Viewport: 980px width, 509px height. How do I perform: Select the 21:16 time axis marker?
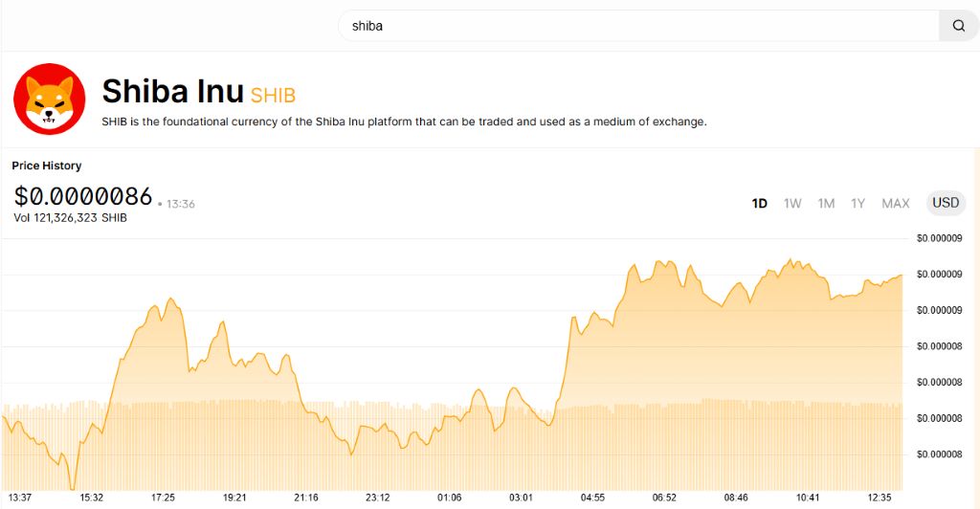(x=306, y=498)
